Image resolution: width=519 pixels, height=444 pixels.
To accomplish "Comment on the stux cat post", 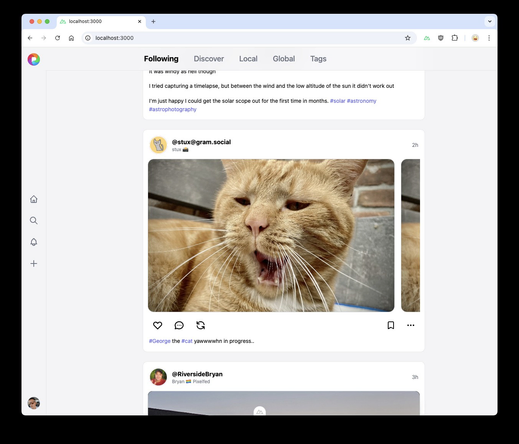I will [x=179, y=325].
